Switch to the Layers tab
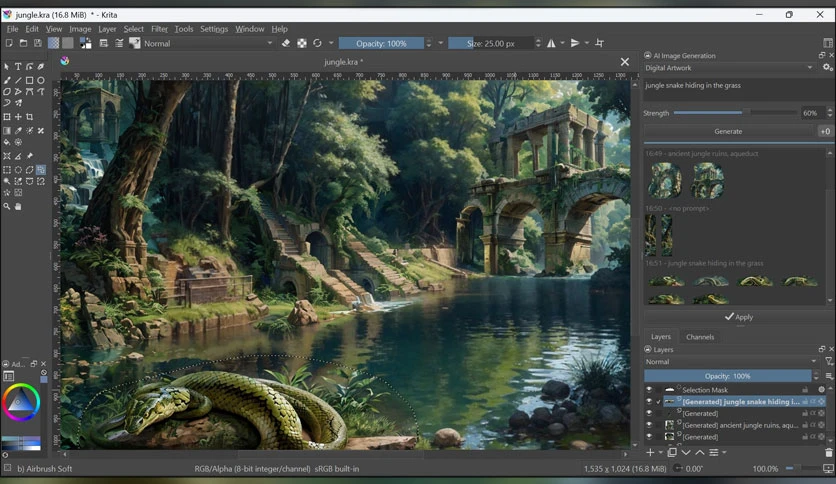Screen dimensions: 836x484 tap(661, 337)
